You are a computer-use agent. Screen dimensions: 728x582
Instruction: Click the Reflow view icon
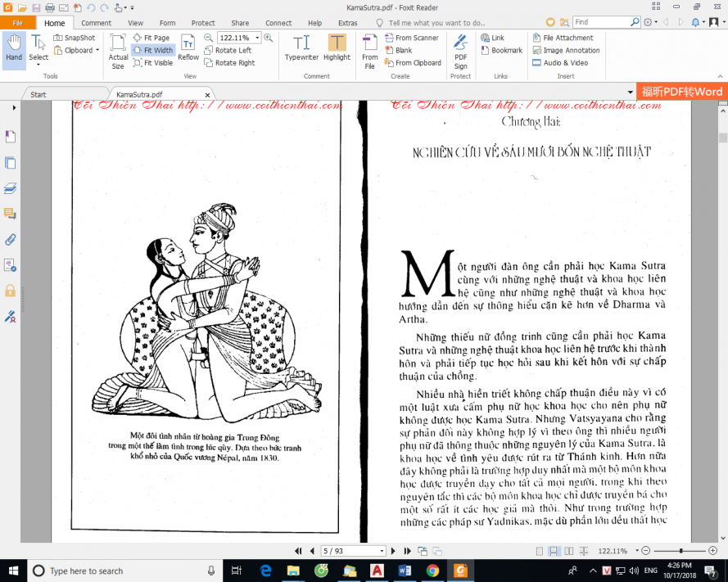(188, 47)
